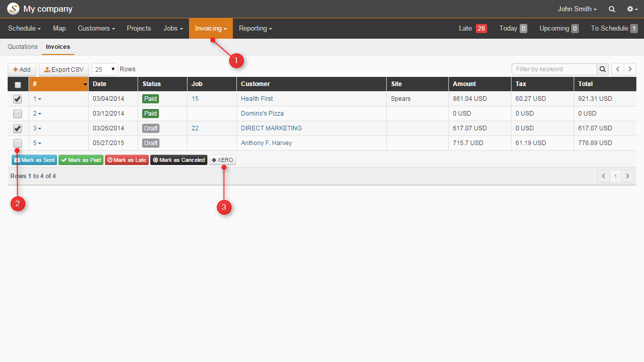644x362 pixels.
Task: Check the checkbox for invoice 5
Action: click(x=18, y=143)
